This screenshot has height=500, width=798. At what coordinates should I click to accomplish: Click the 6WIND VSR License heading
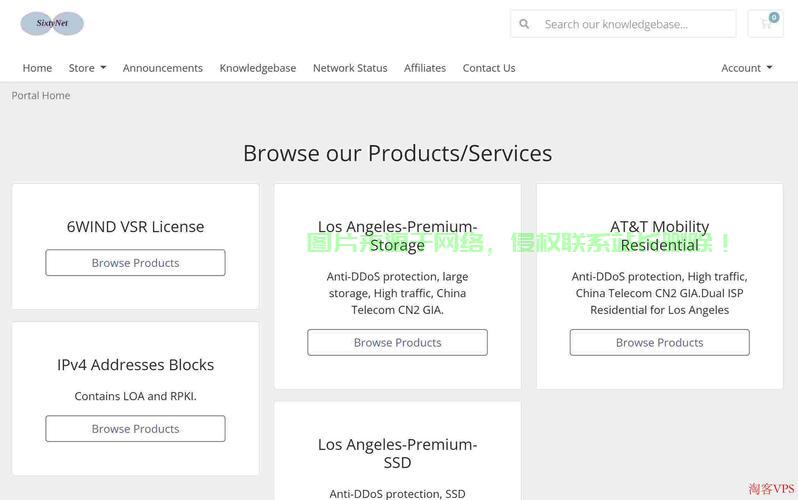135,227
